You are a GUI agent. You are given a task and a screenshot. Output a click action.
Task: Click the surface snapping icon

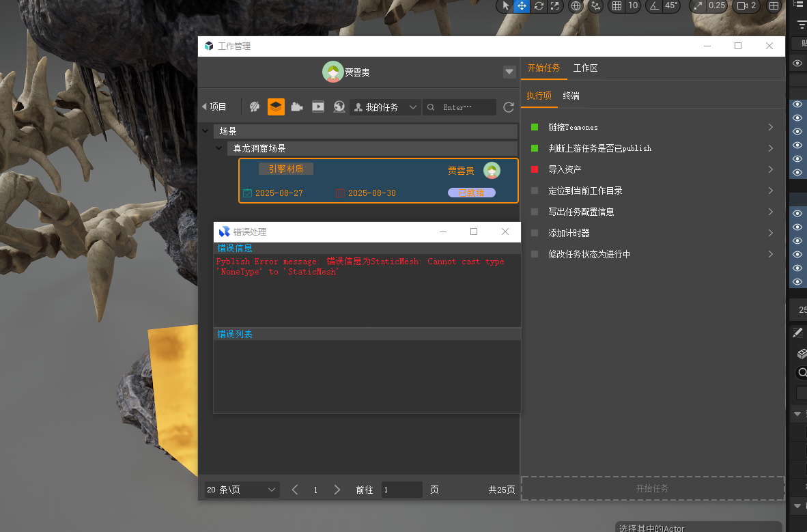coord(595,6)
